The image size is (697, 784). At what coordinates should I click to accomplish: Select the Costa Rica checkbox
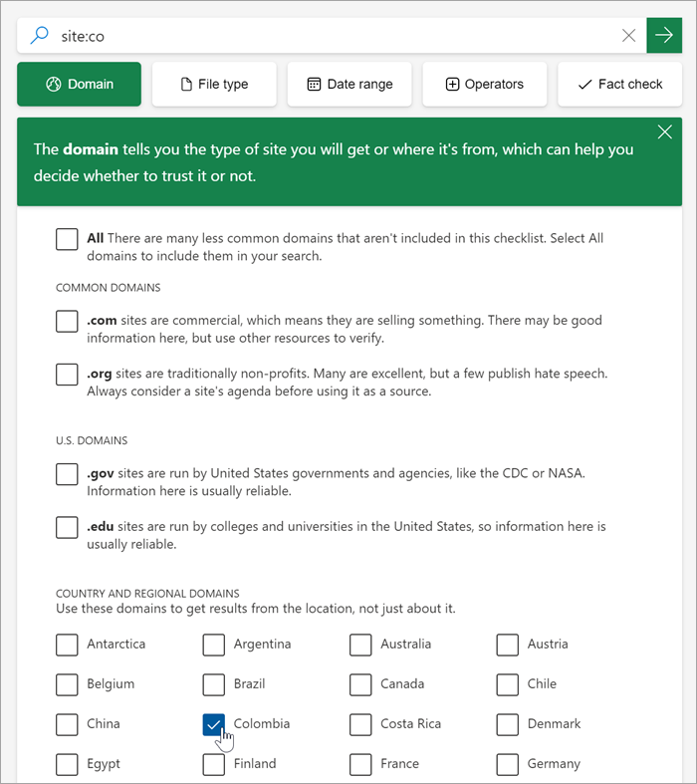click(x=360, y=724)
